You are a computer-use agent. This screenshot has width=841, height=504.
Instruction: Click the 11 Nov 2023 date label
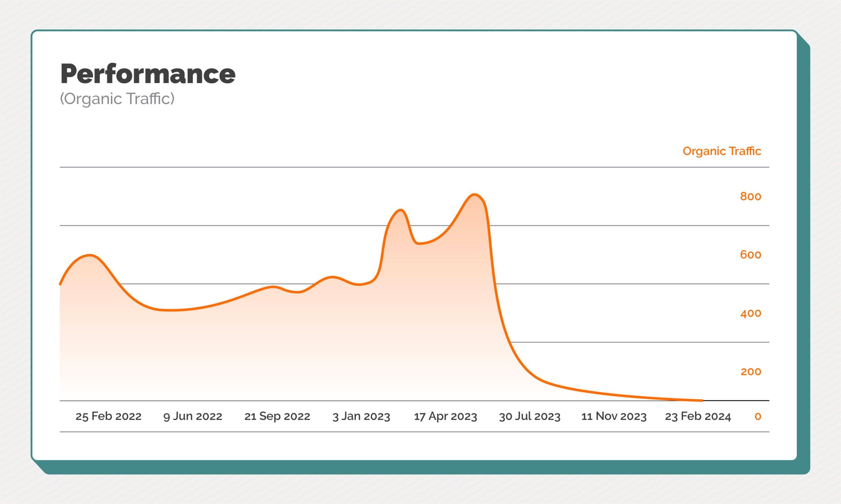coord(614,416)
